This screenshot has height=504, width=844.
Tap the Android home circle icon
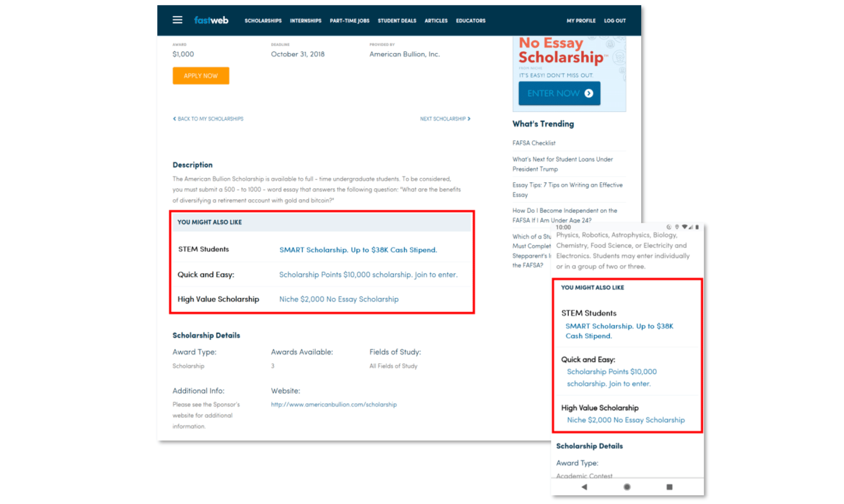[627, 487]
